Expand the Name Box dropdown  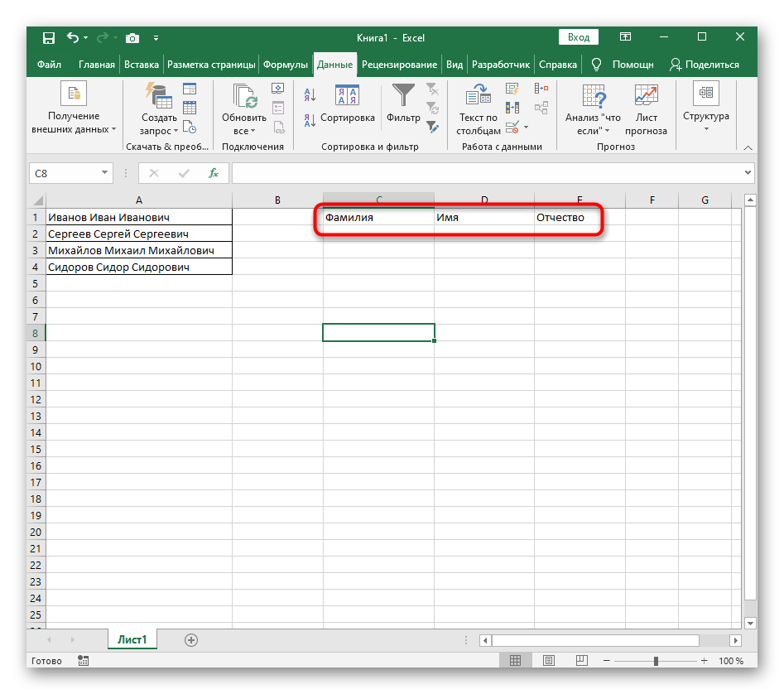104,173
